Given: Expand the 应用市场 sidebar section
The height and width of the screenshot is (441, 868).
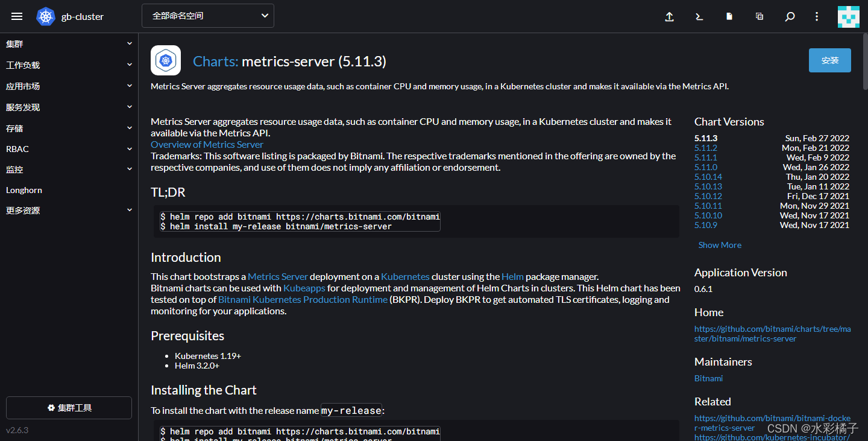Looking at the screenshot, I should 69,86.
